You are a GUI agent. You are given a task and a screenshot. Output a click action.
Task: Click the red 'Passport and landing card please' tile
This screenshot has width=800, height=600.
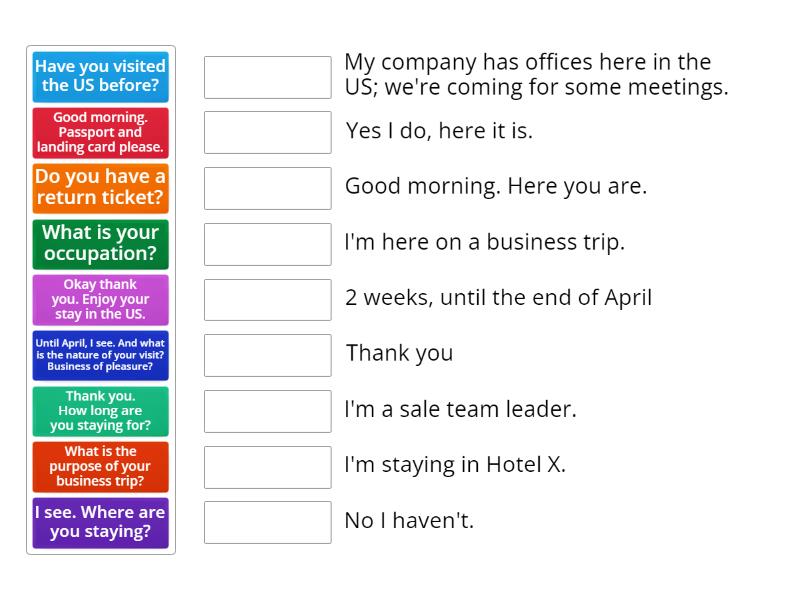coord(100,132)
